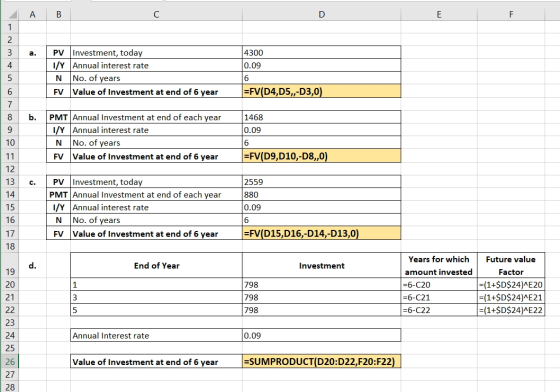560x392 pixels.
Task: Select row 19 header
Action: tap(10, 265)
